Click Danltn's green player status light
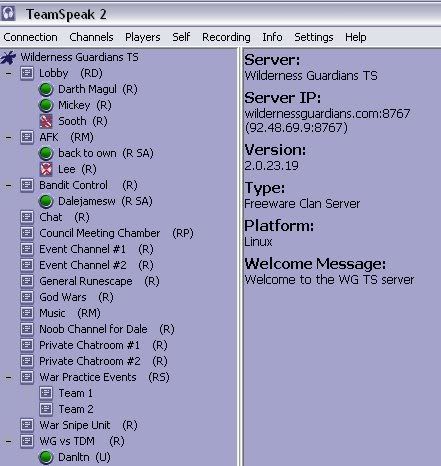The image size is (441, 466). (46, 457)
